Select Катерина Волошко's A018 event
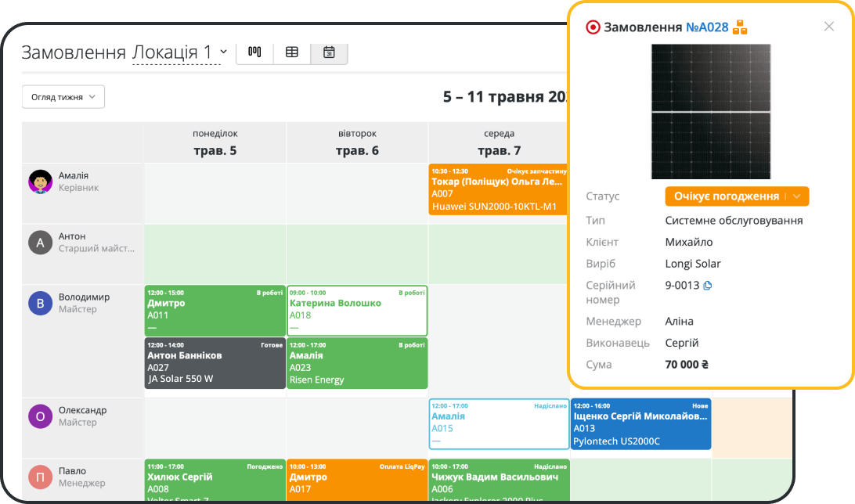855x504 pixels. point(357,310)
